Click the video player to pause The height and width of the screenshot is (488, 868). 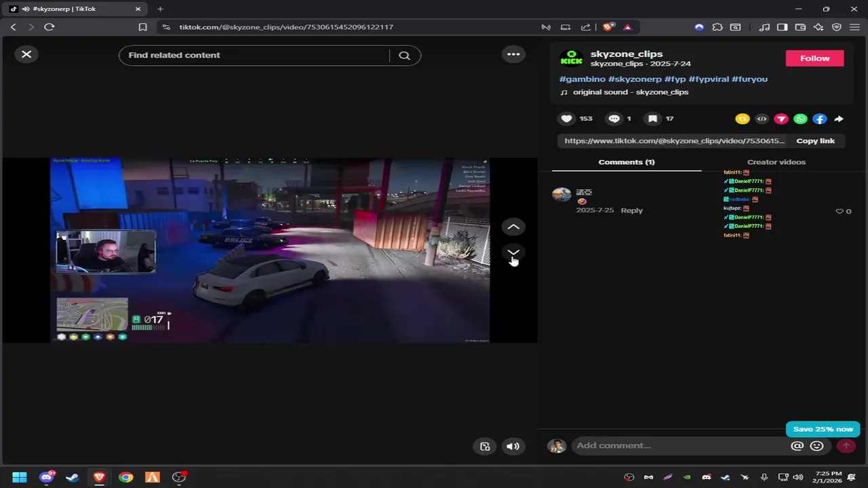tap(270, 250)
